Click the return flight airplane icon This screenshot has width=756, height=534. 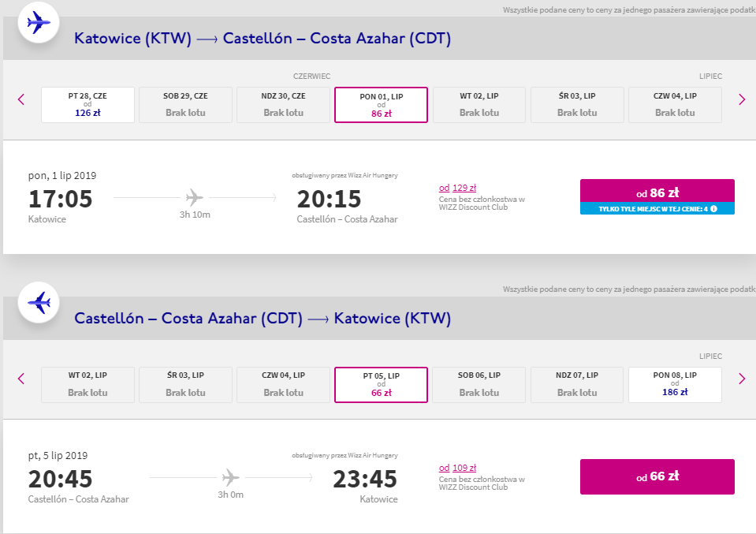[x=39, y=302]
